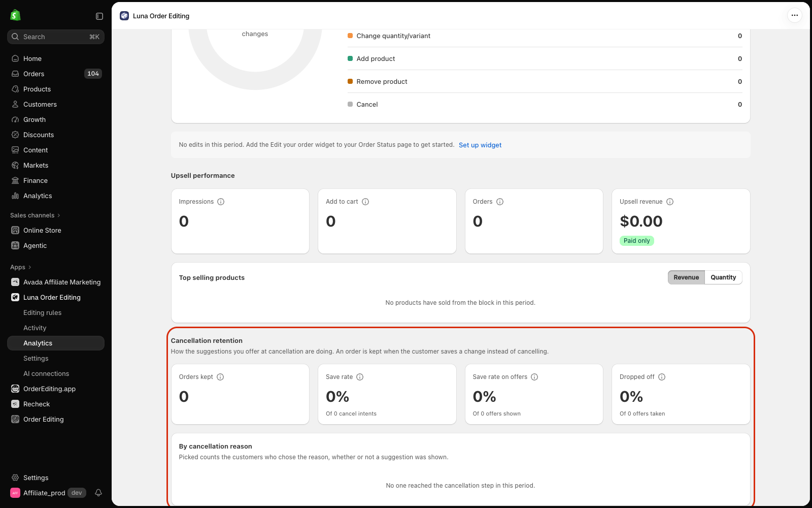Show the info tooltip for Dropped off
Viewport: 812px width, 508px height.
pos(662,377)
